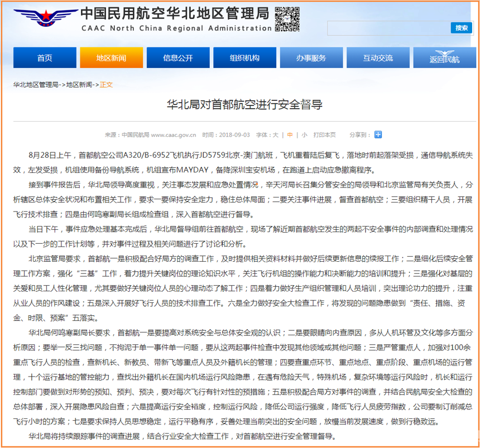Open the 信息公开 navigation tab

[178, 58]
